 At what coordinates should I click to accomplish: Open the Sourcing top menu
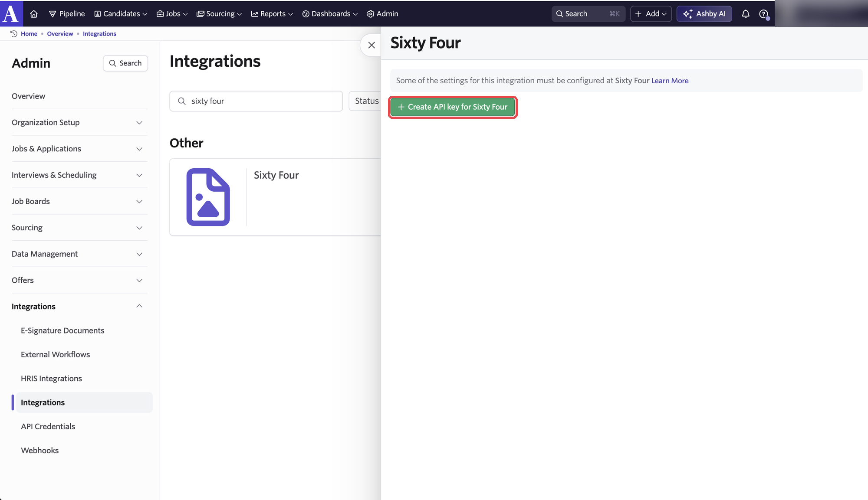(x=219, y=14)
